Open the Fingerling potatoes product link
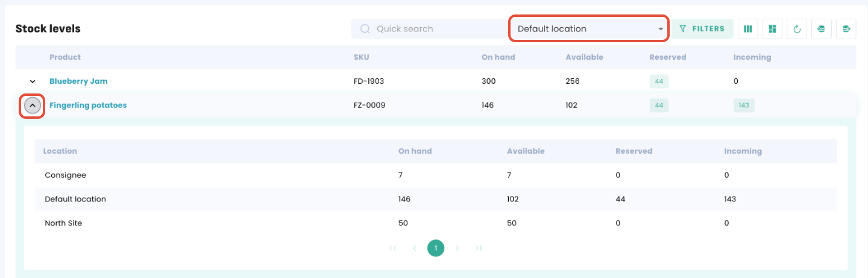 [x=88, y=105]
